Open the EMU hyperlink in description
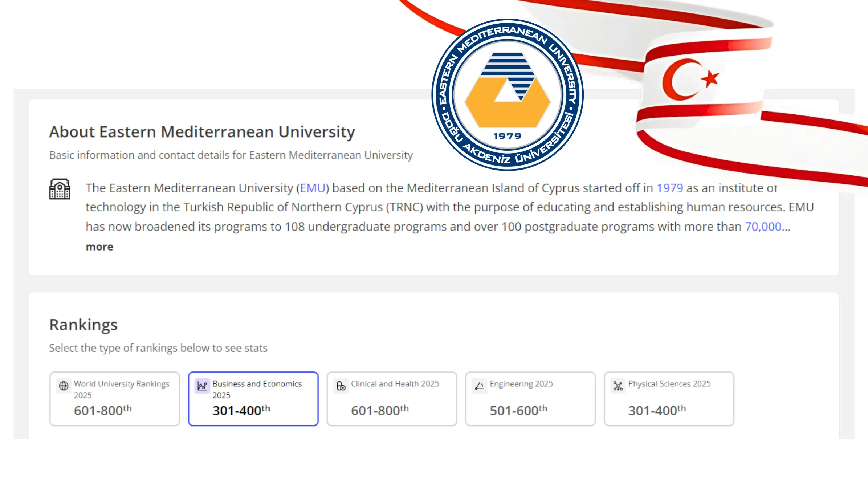This screenshot has width=868, height=488. pos(313,188)
